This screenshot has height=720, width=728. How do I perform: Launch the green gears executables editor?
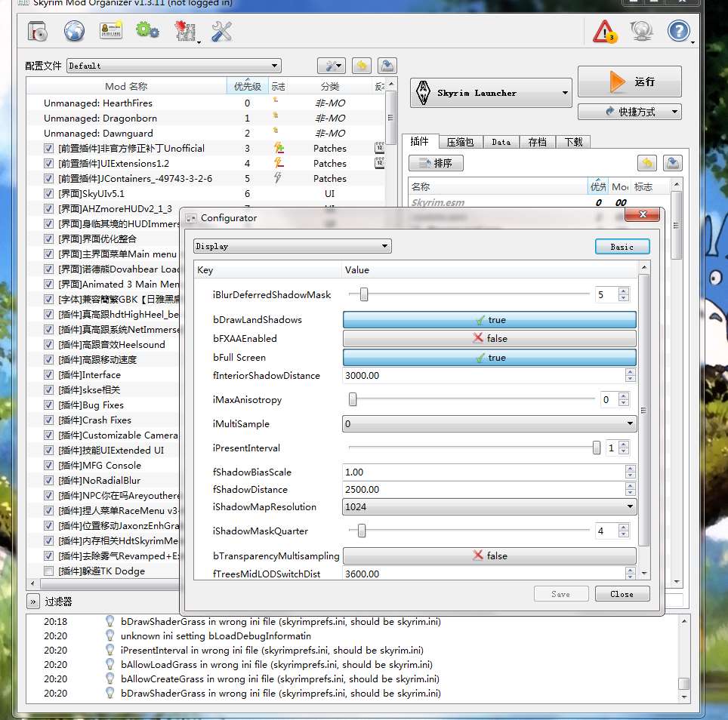pos(147,31)
